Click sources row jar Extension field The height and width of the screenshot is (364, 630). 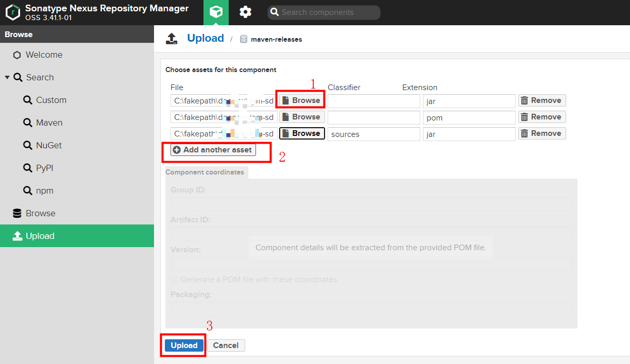[469, 134]
